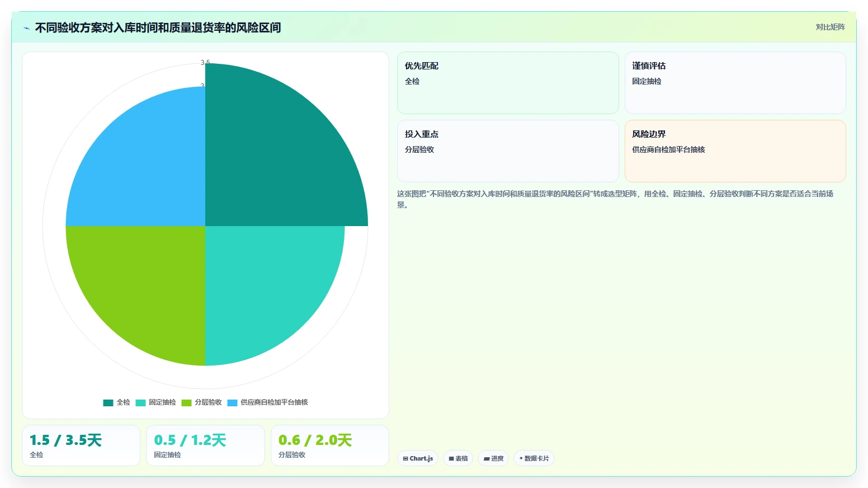This screenshot has height=488, width=868.
Task: Click the 对比矩阵 label in the header
Action: click(830, 27)
